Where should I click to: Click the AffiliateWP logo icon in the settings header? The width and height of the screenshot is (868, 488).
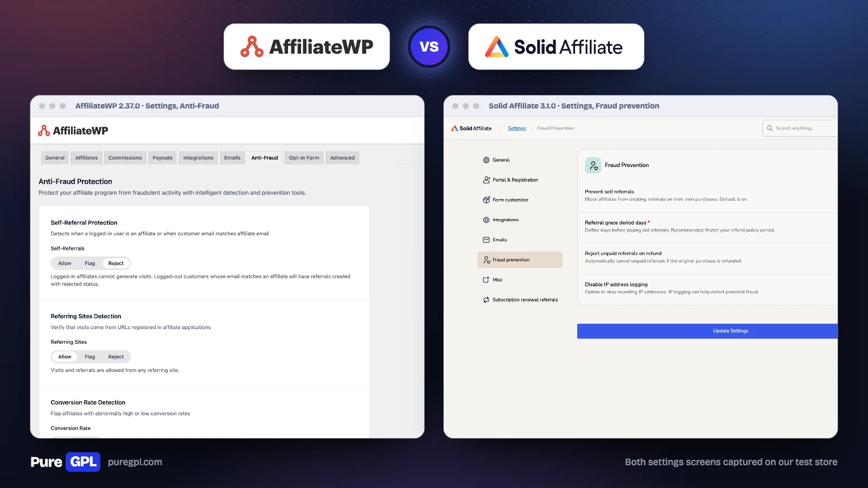click(x=44, y=131)
